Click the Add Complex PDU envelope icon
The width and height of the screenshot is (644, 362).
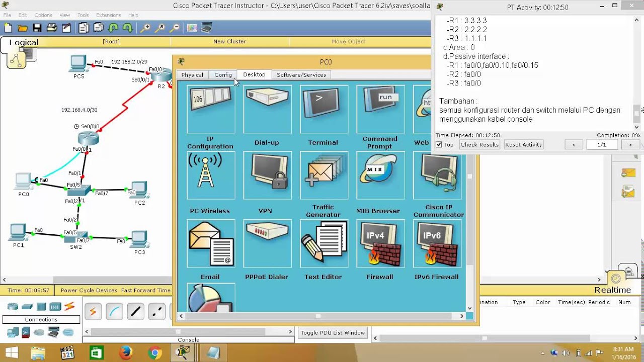[x=628, y=192]
